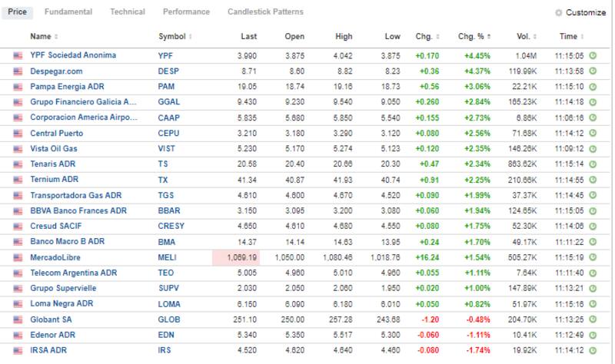Image resolution: width=615 pixels, height=364 pixels.
Task: Click the Edenor ADR change percent value
Action: tap(479, 336)
